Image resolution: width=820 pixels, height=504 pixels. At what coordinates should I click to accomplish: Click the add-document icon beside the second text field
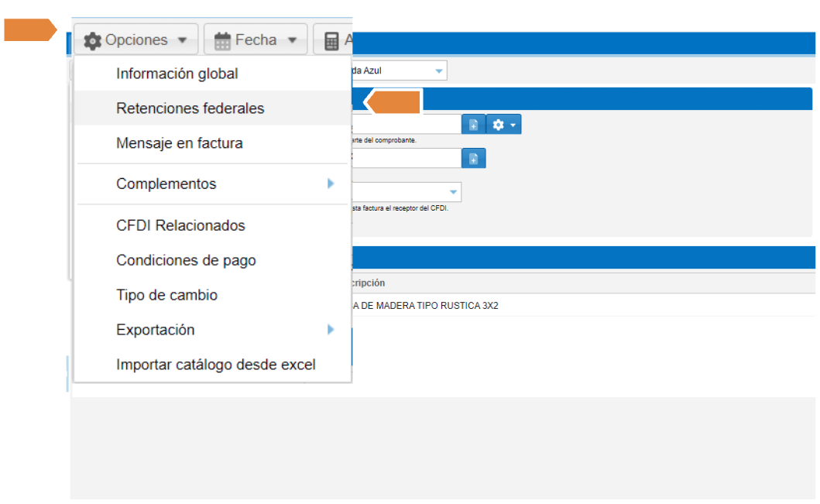[x=473, y=159]
